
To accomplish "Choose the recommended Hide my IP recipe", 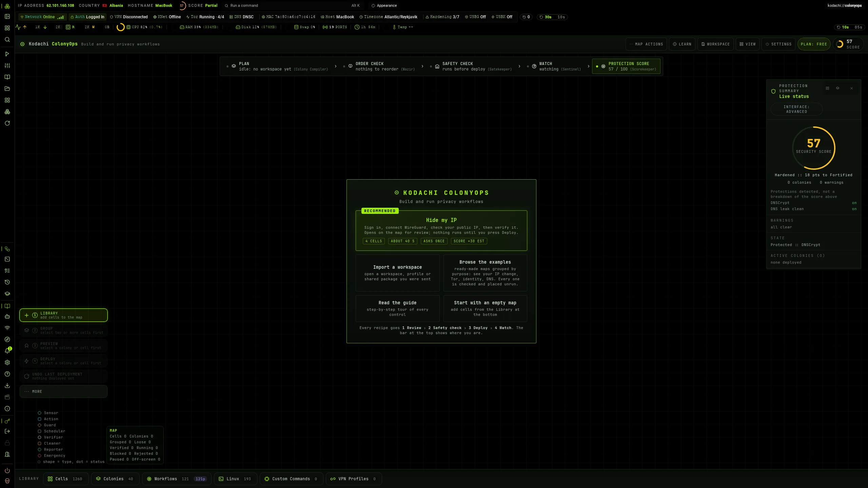I will (x=441, y=230).
